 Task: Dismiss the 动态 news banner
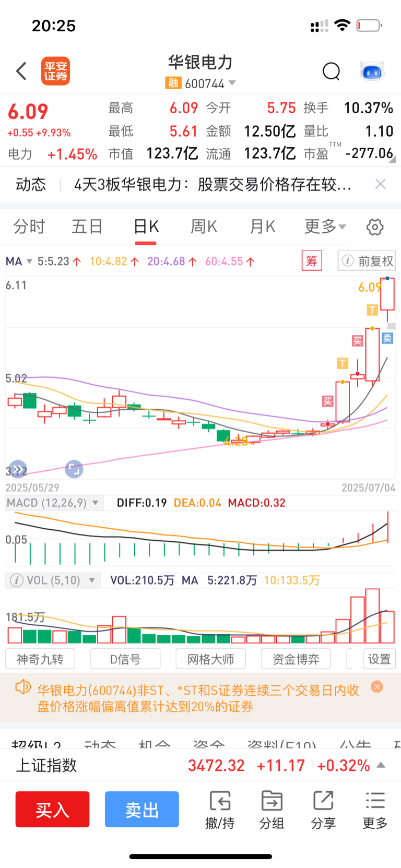[381, 184]
